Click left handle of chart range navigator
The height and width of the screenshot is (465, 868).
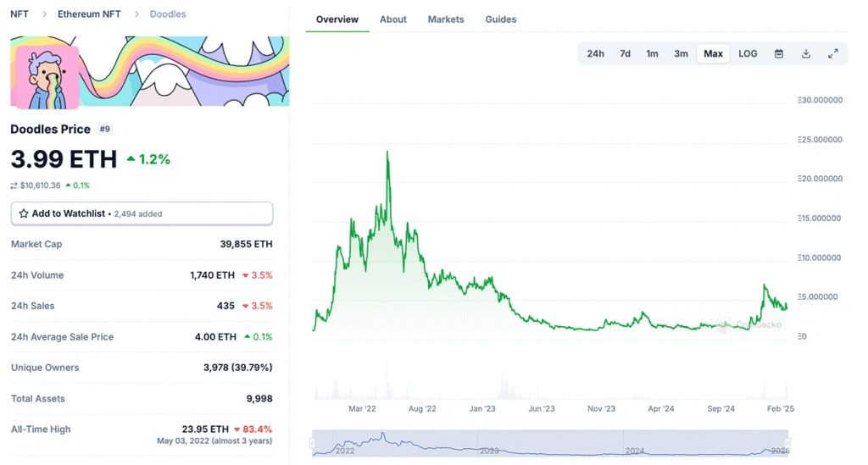[313, 443]
